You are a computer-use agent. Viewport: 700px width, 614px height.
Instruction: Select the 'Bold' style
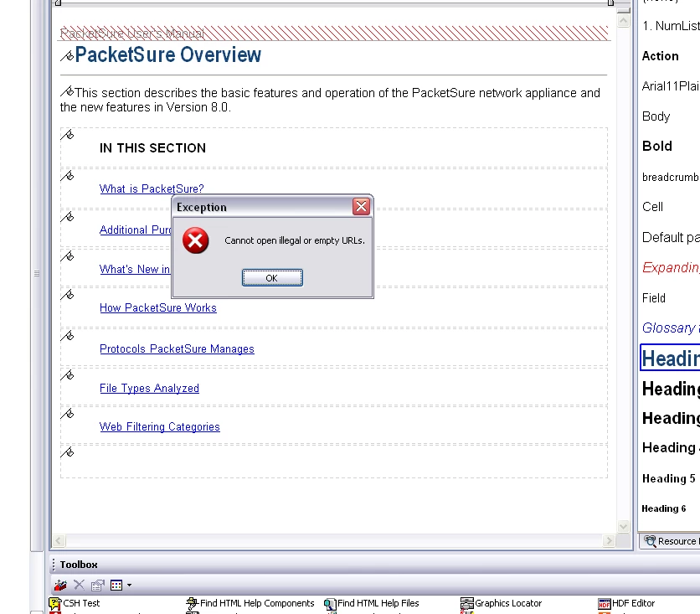657,146
